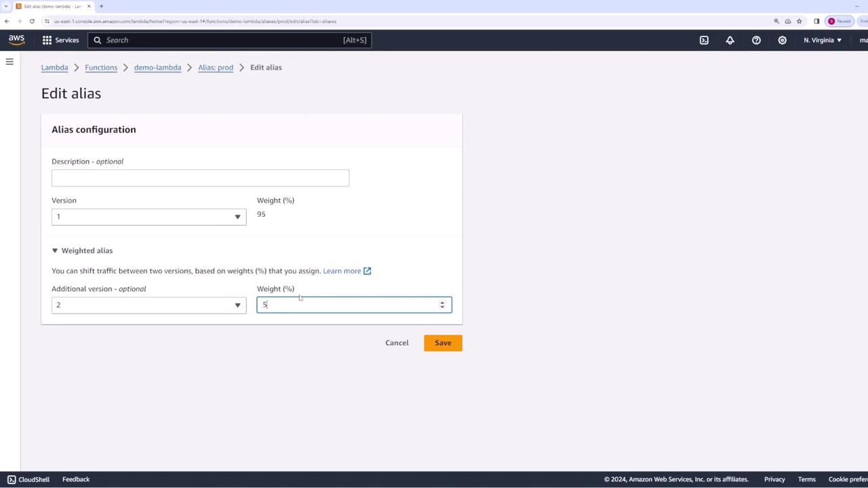Open the CloudShell terminal icon in top bar
868x488 pixels.
(x=704, y=40)
